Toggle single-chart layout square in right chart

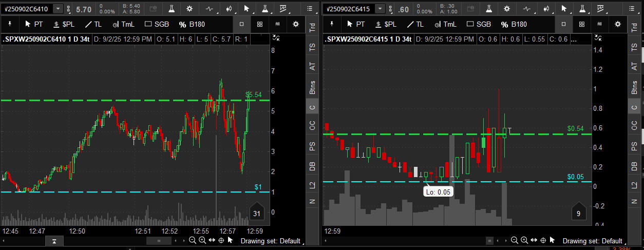point(563,24)
